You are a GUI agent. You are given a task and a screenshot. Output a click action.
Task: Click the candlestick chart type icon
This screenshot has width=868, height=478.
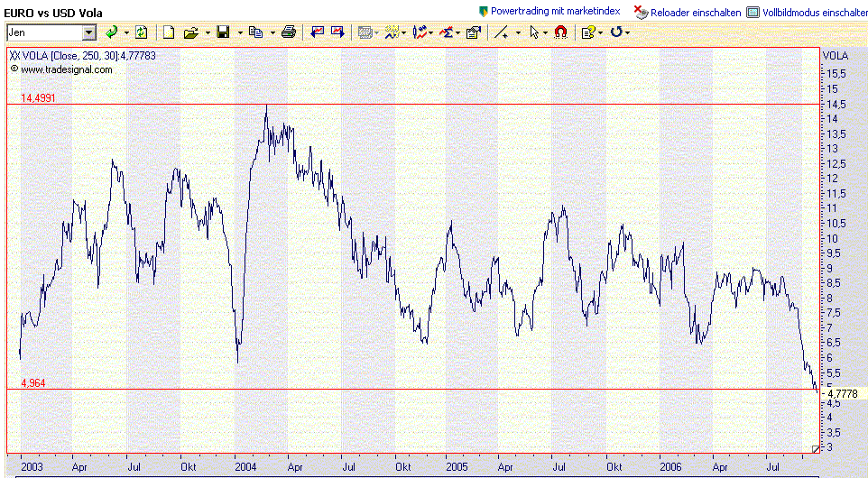pos(420,32)
